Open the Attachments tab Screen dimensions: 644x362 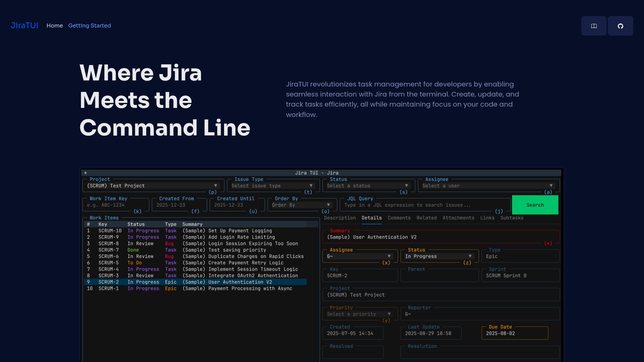tap(458, 218)
